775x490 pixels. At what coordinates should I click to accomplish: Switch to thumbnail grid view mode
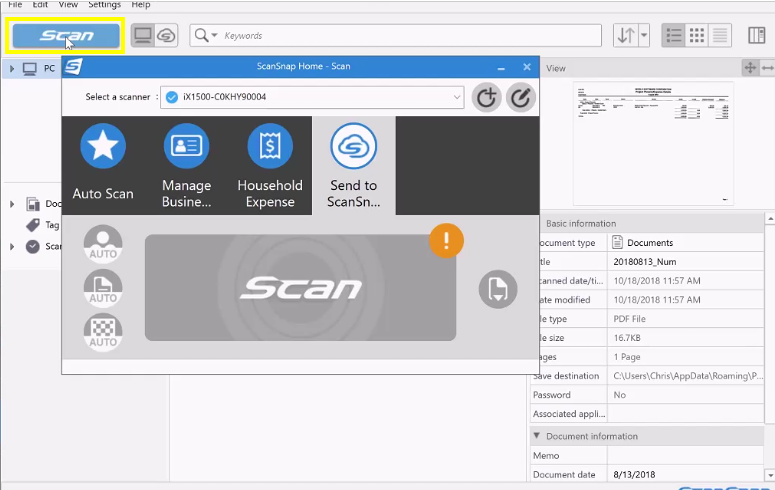click(x=697, y=36)
